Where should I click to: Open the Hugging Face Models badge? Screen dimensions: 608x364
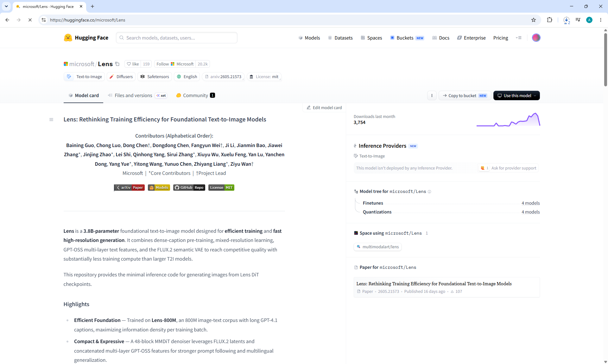tap(159, 188)
